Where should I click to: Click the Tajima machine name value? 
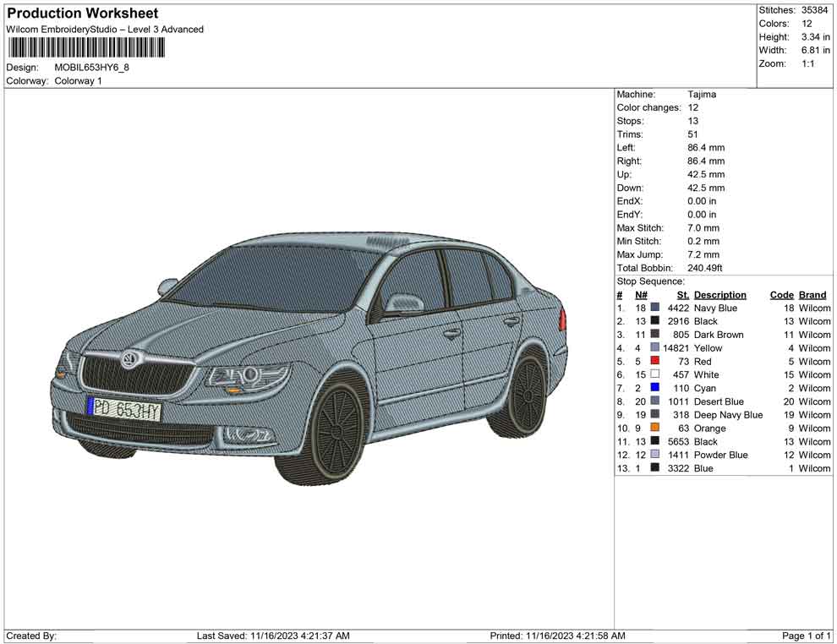(702, 94)
